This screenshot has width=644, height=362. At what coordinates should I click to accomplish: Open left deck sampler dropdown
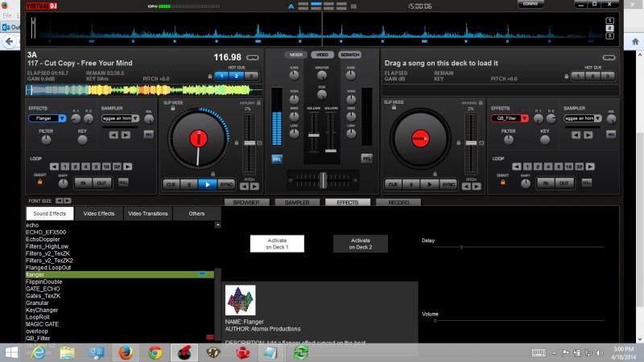(135, 118)
